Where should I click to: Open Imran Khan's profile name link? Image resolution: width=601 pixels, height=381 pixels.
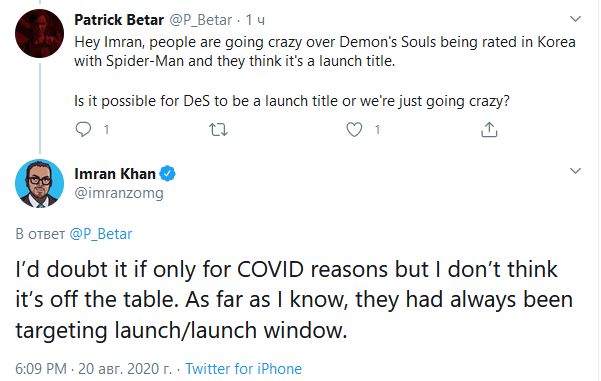(x=115, y=174)
